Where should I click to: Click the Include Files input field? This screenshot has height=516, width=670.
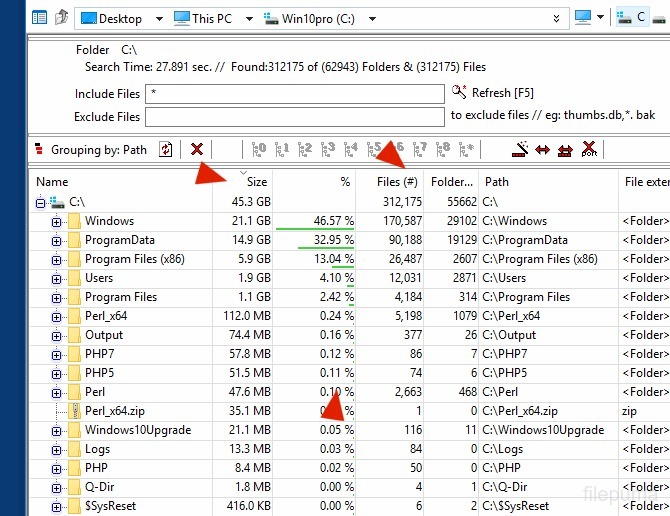click(294, 94)
